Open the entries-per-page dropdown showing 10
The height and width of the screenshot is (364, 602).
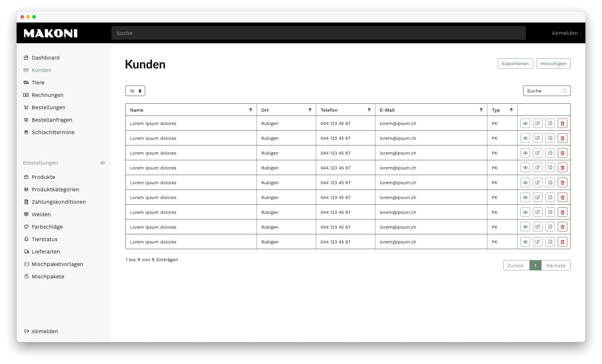coord(135,91)
